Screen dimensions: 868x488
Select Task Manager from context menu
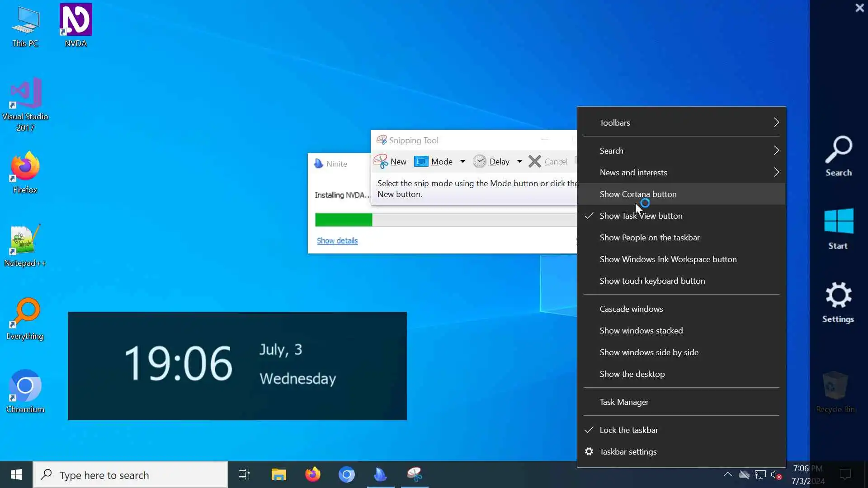coord(624,402)
